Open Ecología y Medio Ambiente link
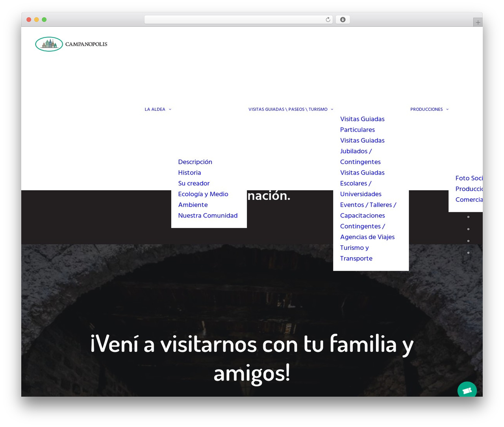 point(203,199)
